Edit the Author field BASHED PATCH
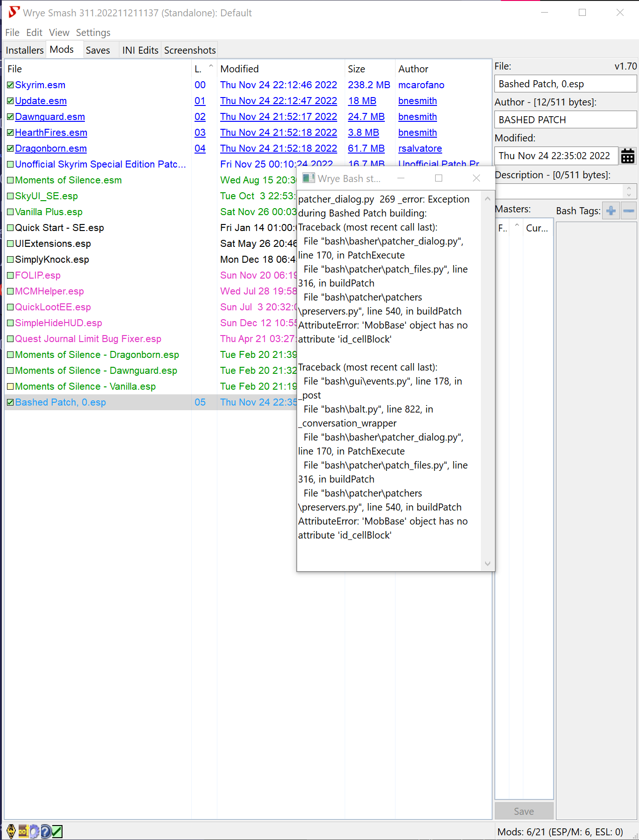Image resolution: width=639 pixels, height=840 pixels. (565, 120)
